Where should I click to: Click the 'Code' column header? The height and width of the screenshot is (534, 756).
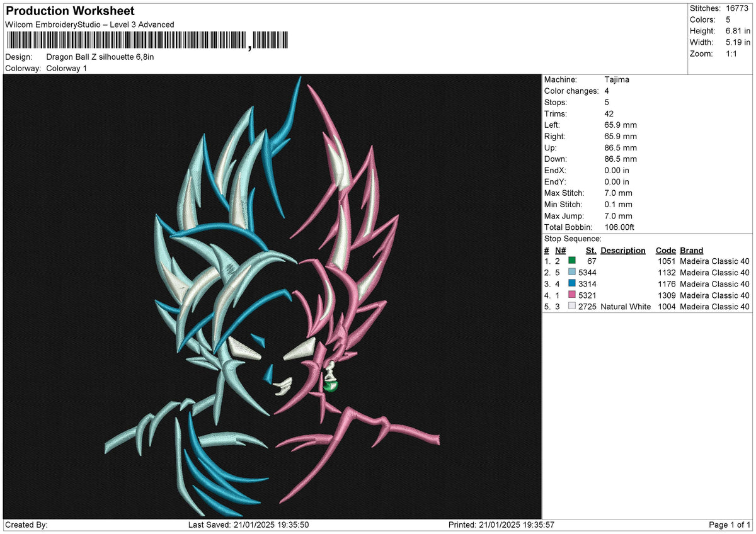pyautogui.click(x=666, y=250)
